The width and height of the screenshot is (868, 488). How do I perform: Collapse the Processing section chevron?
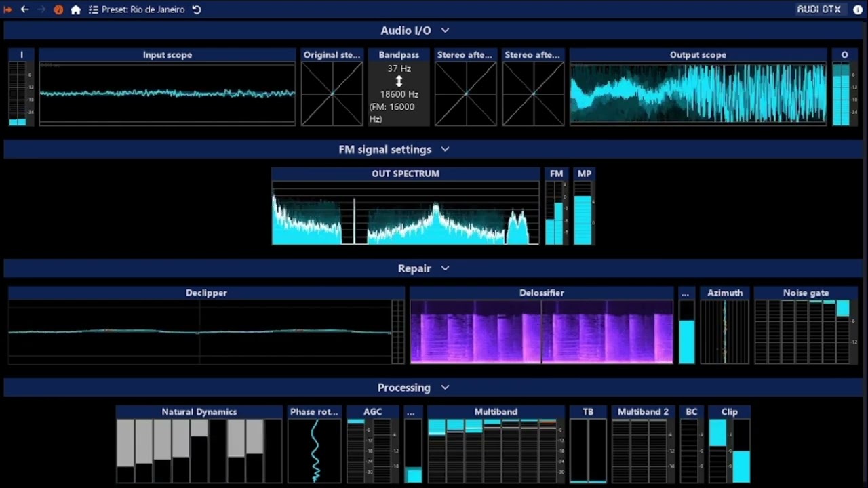[445, 388]
